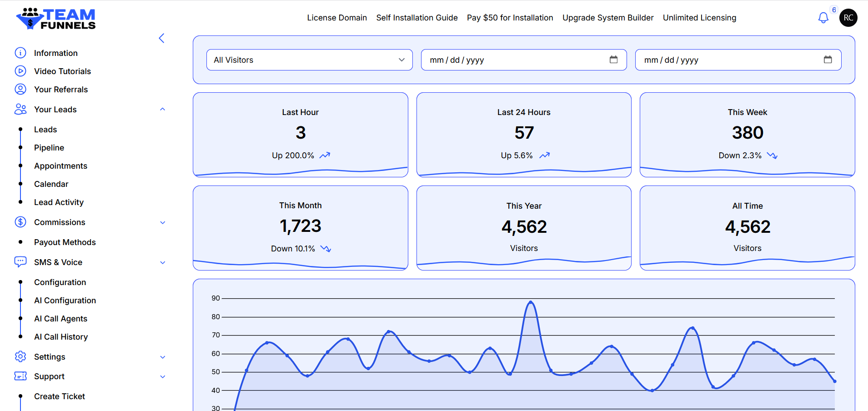Open the RC user avatar menu
The width and height of the screenshot is (868, 411).
(848, 18)
